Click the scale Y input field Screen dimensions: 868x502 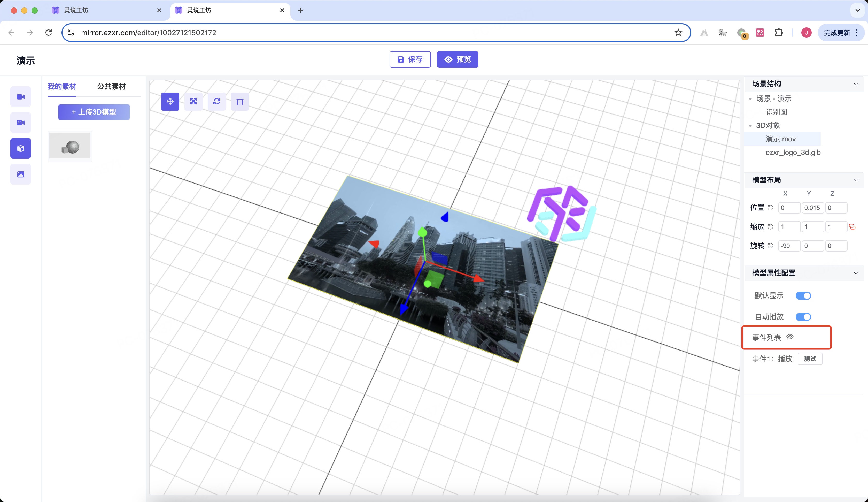pyautogui.click(x=812, y=226)
